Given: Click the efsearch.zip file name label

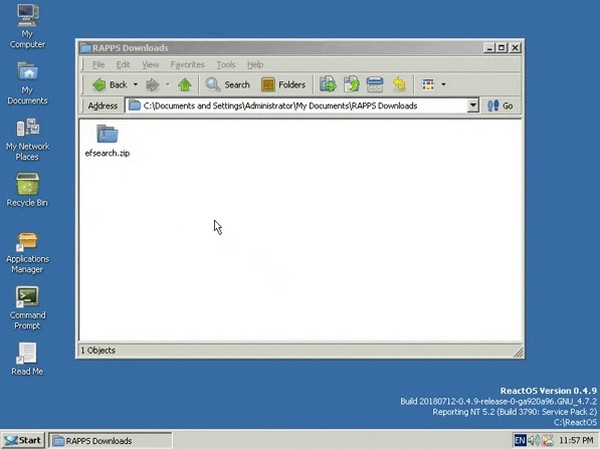Looking at the screenshot, I should (107, 153).
